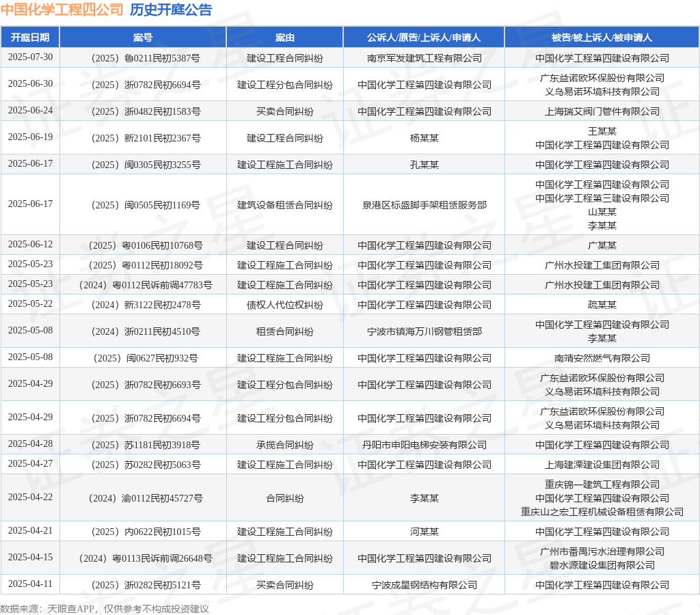The image size is (700, 615).
Task: Select case number (2025)新2101民初2367号
Action: (x=146, y=138)
